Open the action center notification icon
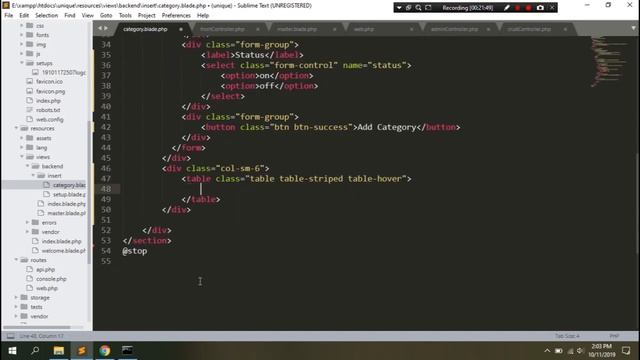Viewport: 640px width, 360px height. (x=626, y=351)
